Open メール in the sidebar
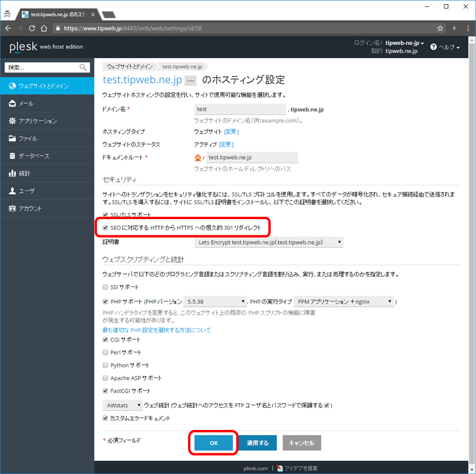 pos(48,104)
